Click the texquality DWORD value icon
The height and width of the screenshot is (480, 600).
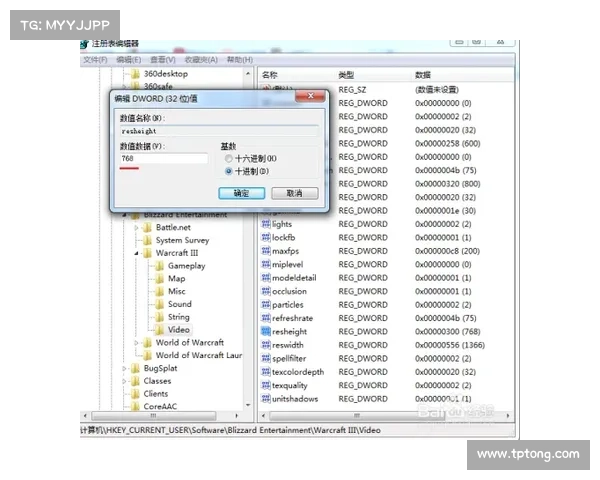pos(266,385)
